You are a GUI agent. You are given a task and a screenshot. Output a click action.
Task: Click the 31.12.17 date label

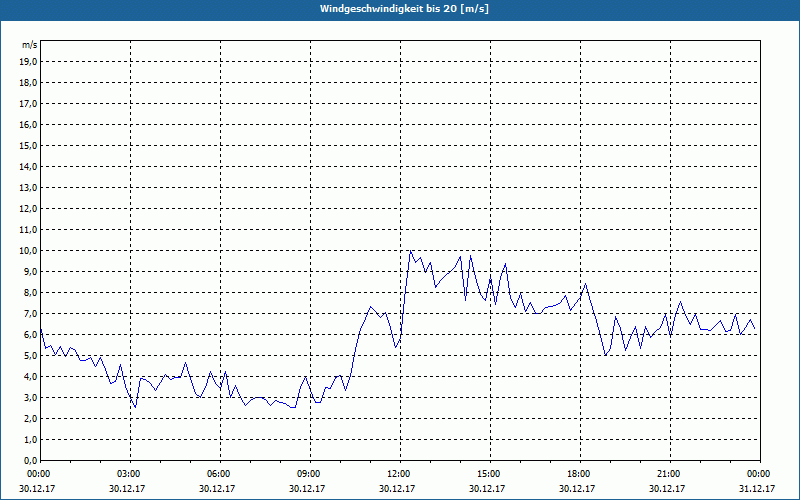click(x=757, y=488)
